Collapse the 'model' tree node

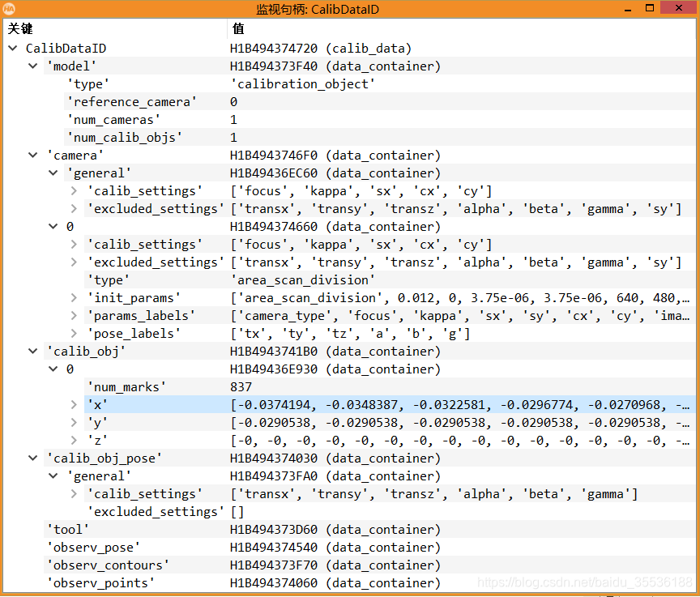pyautogui.click(x=33, y=66)
